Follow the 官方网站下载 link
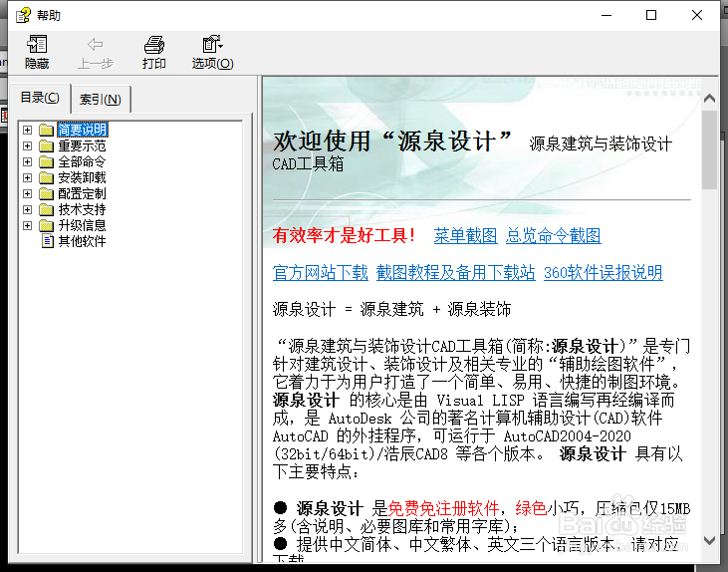This screenshot has height=572, width=728. click(x=321, y=272)
